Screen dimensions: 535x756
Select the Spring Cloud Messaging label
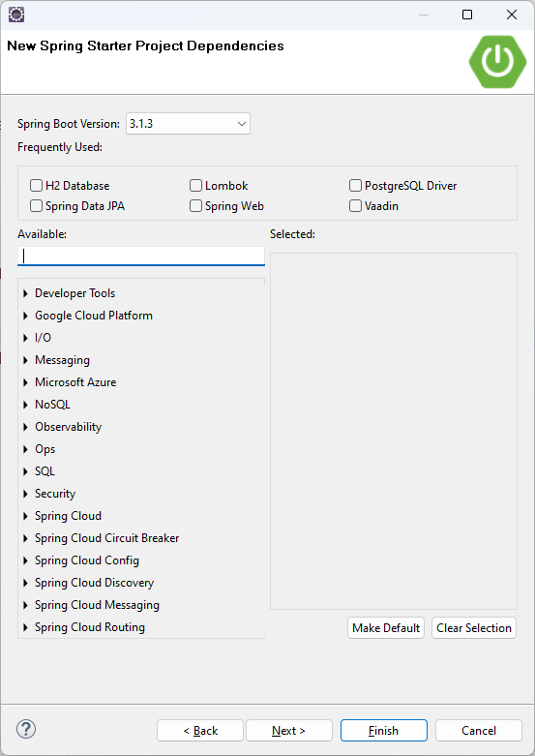click(x=97, y=605)
